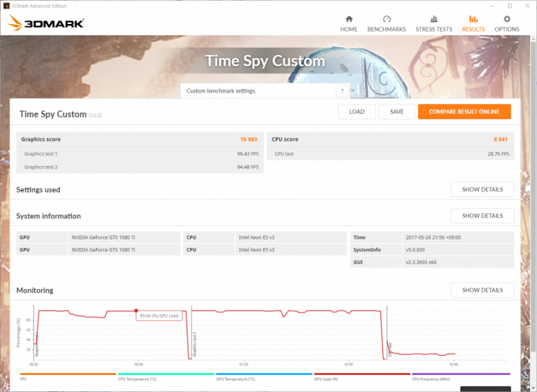Click the second NVIDIA GeForce GTX 1080 Ti entry
This screenshot has width=537, height=392.
coord(103,249)
